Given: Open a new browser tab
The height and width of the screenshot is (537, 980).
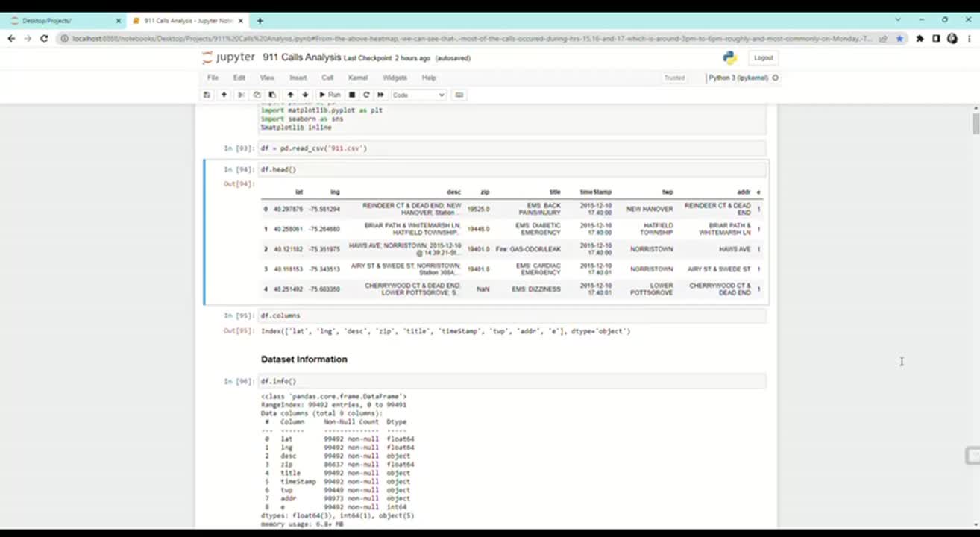Looking at the screenshot, I should point(260,21).
